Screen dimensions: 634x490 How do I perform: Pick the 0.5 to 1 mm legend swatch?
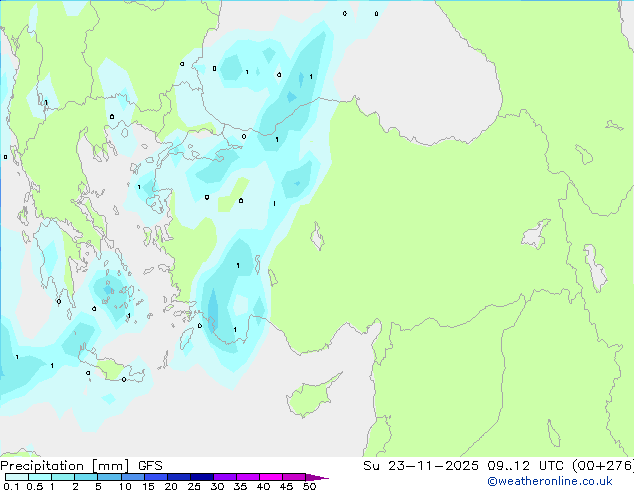40,477
